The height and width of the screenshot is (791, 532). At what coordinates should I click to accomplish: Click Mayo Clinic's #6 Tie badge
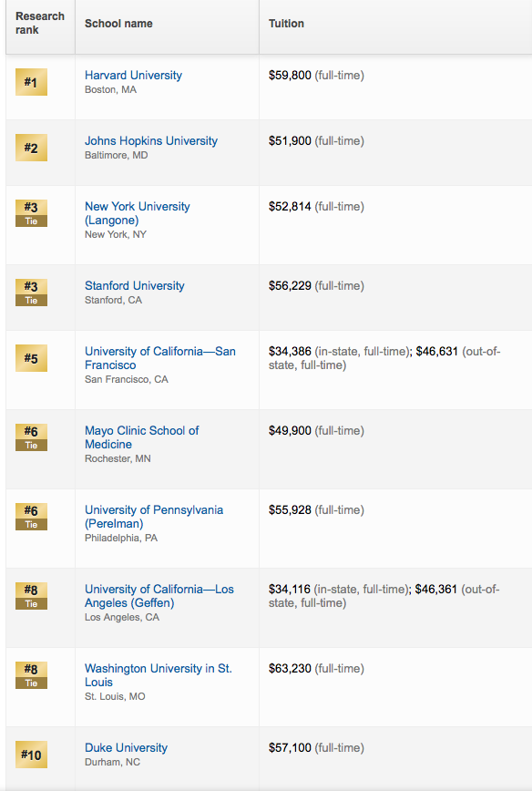pos(31,437)
